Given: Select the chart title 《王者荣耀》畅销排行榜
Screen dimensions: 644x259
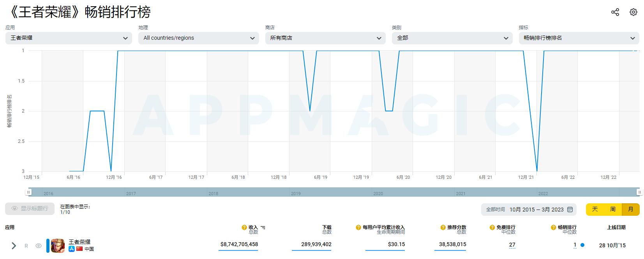Looking at the screenshot, I should click(79, 12).
